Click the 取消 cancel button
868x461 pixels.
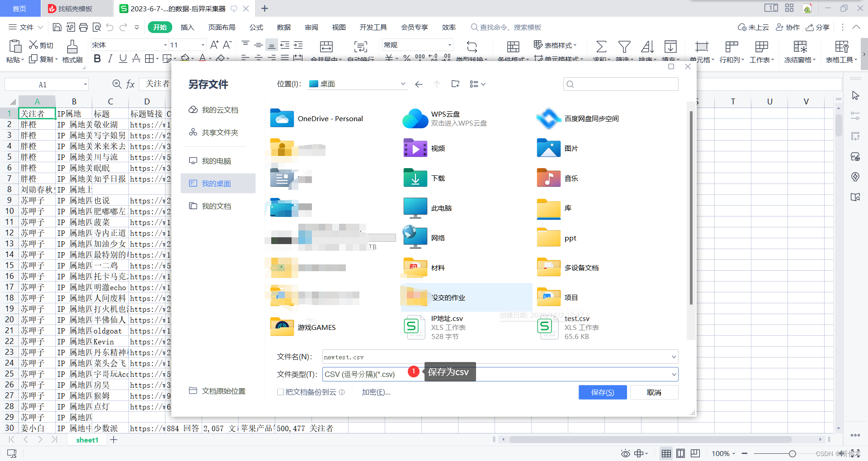pos(654,392)
